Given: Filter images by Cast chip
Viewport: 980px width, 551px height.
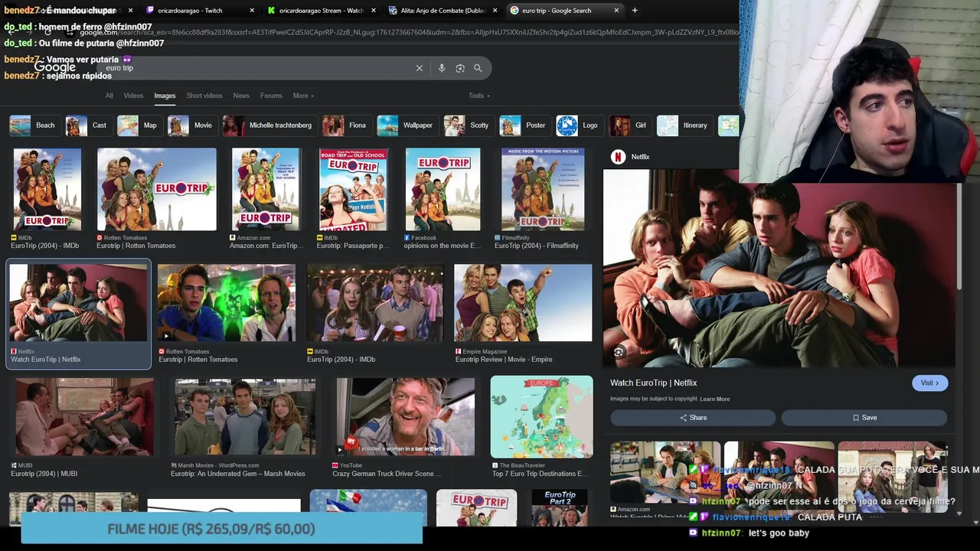Looking at the screenshot, I should click(87, 126).
